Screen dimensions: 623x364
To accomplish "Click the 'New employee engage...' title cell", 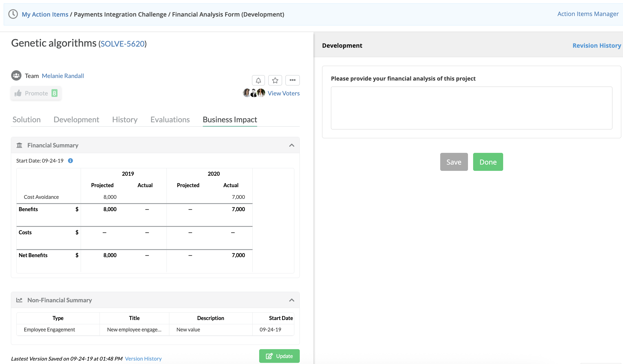I will point(134,329).
